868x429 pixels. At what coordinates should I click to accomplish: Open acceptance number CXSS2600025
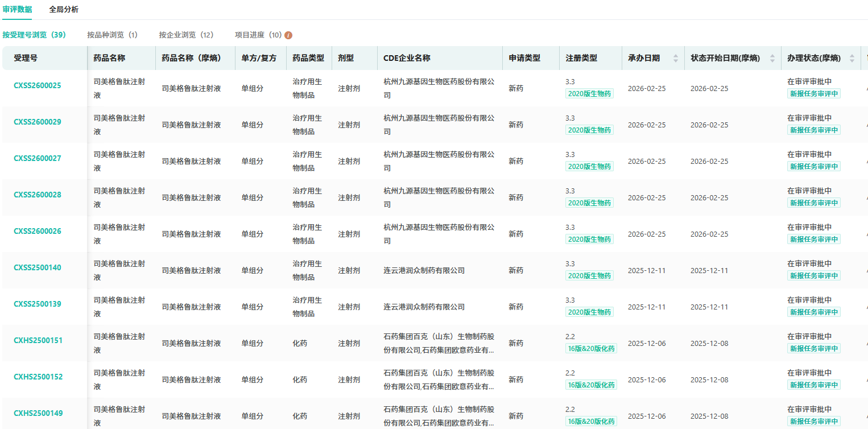coord(38,86)
